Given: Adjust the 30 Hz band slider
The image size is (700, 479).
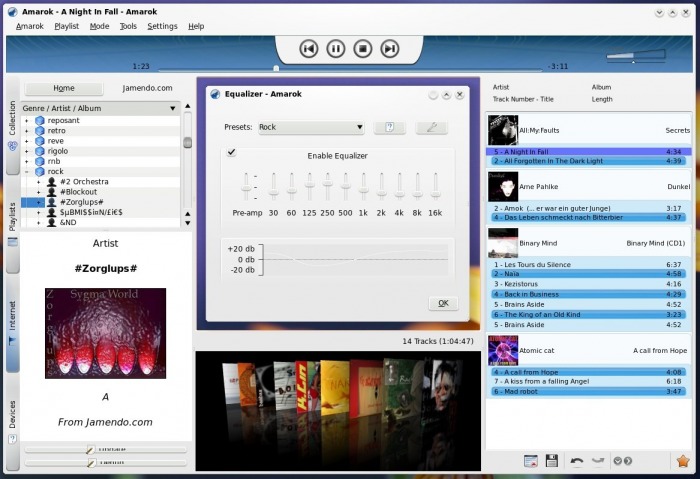Looking at the screenshot, I should pyautogui.click(x=274, y=187).
